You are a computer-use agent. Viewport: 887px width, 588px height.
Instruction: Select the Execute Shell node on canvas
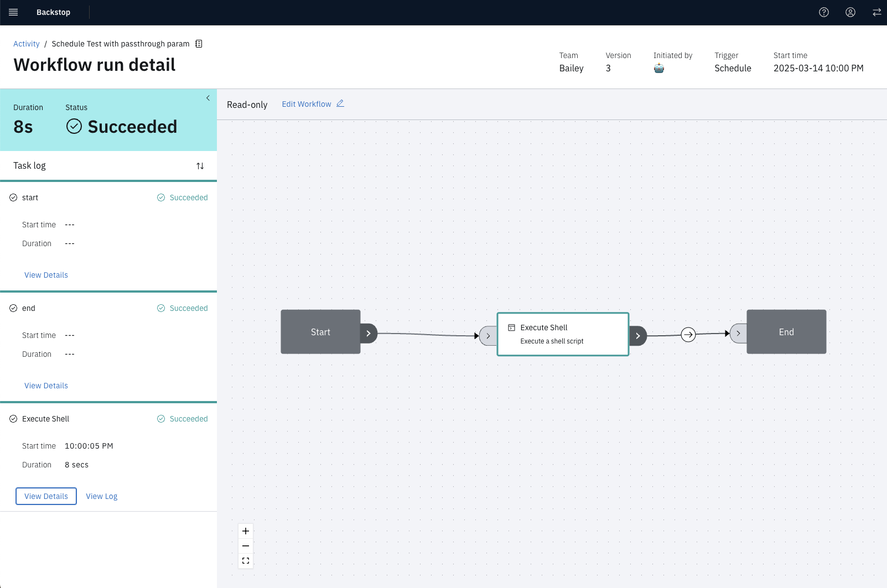tap(562, 334)
